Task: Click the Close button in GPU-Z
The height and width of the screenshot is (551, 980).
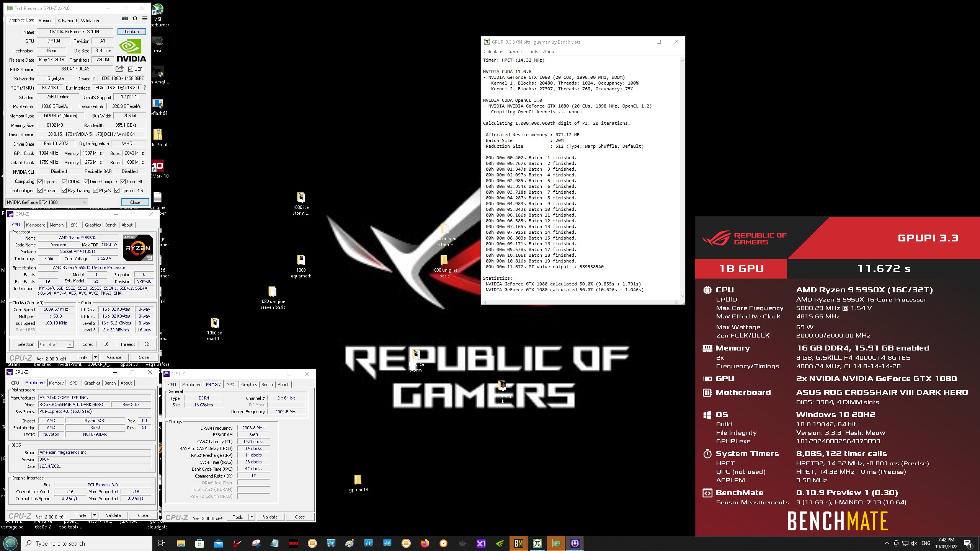Action: coord(135,202)
